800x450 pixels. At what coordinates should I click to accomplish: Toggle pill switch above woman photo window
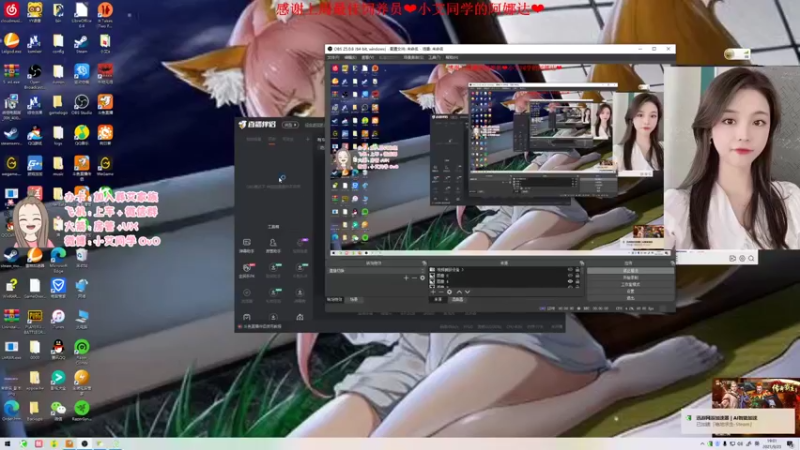[x=737, y=54]
